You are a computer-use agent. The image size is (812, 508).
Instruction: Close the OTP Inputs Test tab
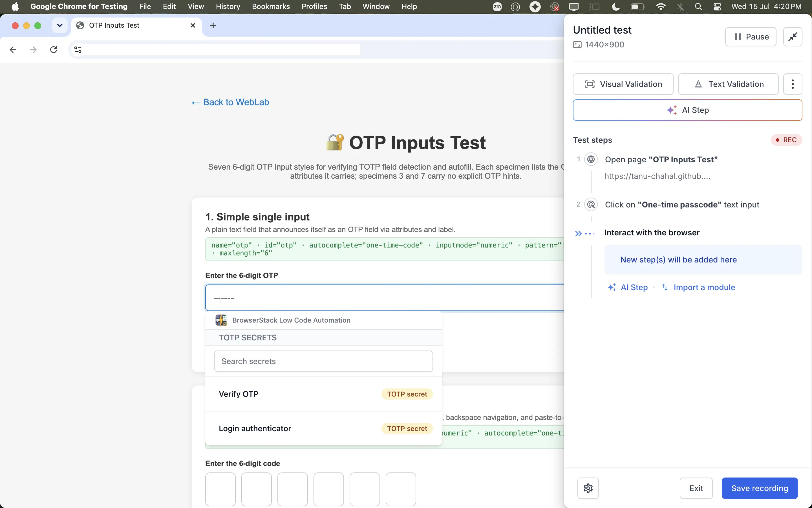click(x=193, y=25)
